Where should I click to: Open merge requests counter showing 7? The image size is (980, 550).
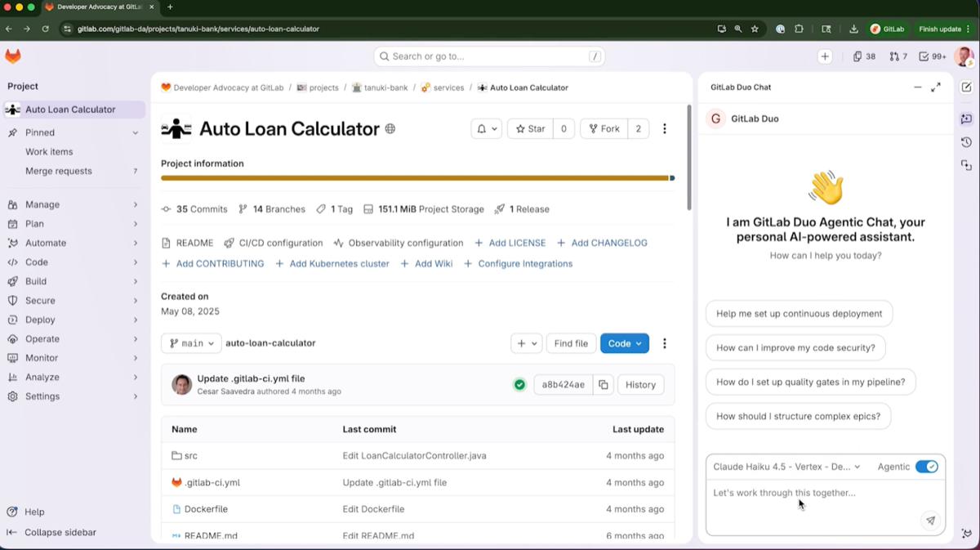[x=898, y=56]
